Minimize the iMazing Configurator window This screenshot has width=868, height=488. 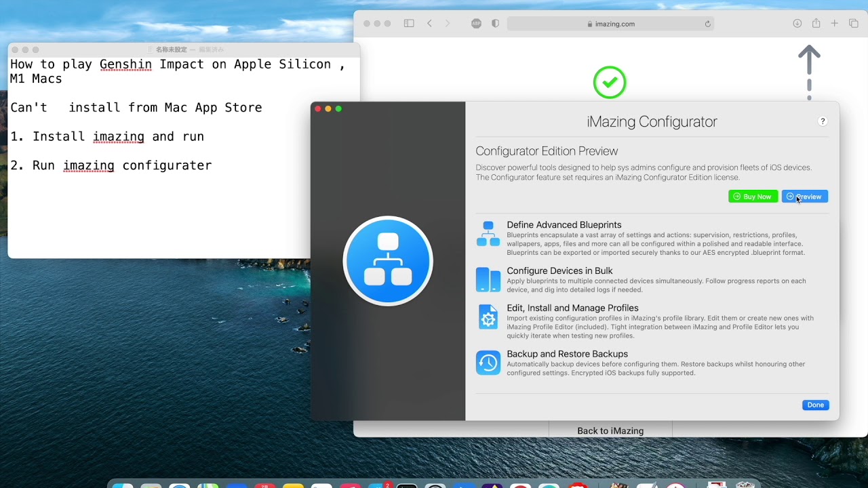(328, 108)
